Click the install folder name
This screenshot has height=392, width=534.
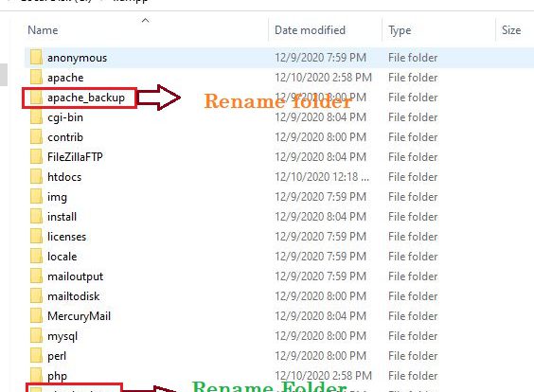(x=62, y=217)
